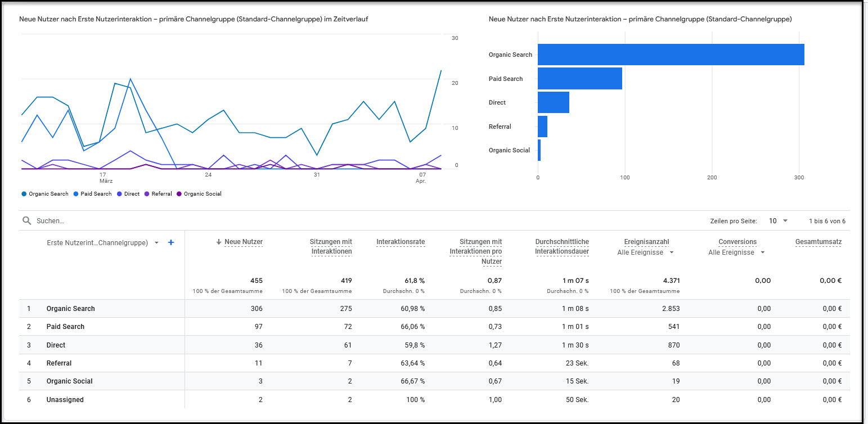The image size is (868, 424).
Task: Click the Zeilen pro Seite label
Action: click(734, 221)
